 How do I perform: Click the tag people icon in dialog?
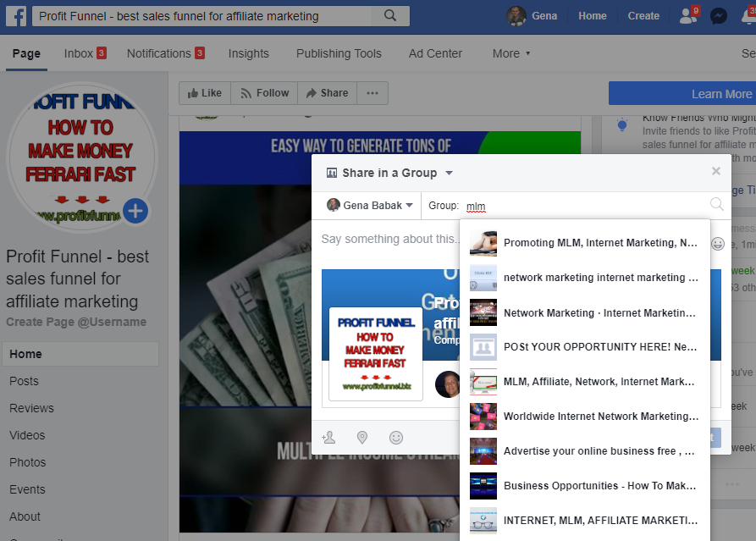point(328,438)
